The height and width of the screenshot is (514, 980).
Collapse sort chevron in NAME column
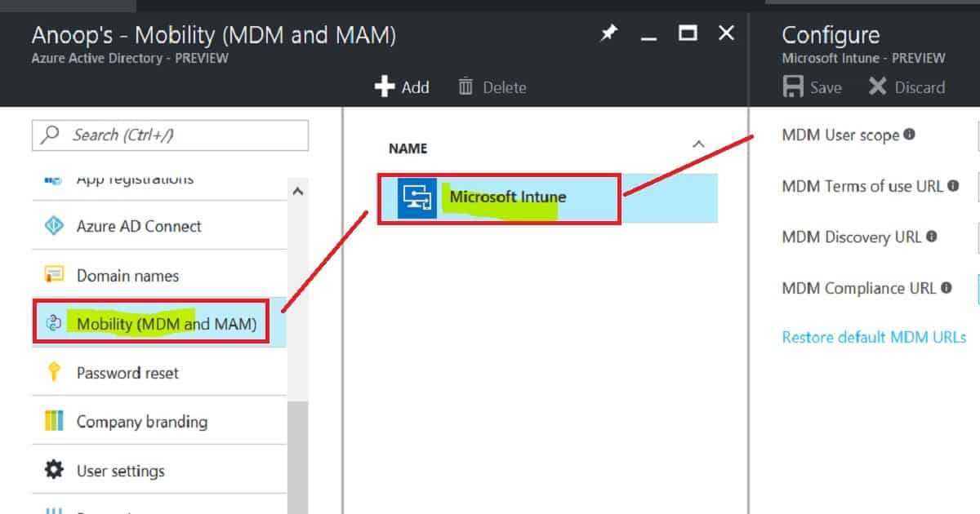click(698, 144)
